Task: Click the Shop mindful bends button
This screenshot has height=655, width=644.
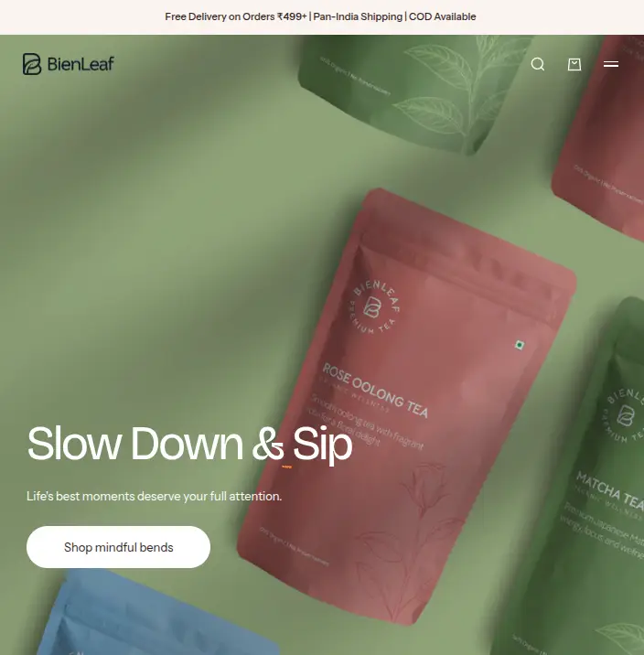Action: click(118, 547)
